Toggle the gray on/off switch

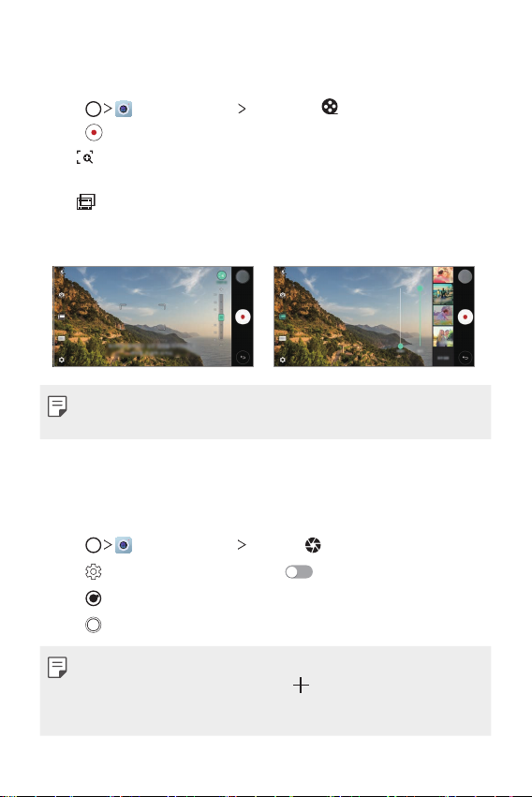click(x=299, y=572)
